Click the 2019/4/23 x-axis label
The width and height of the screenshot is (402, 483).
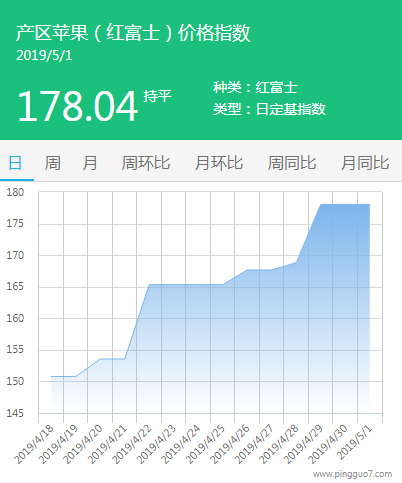tap(157, 444)
